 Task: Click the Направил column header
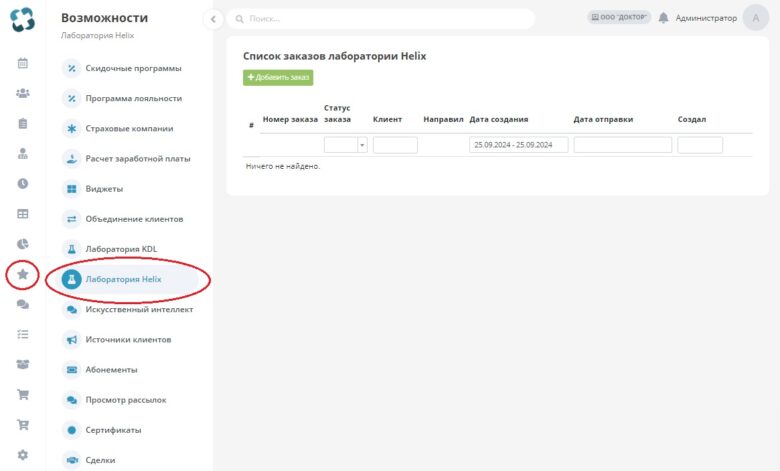[x=443, y=119]
